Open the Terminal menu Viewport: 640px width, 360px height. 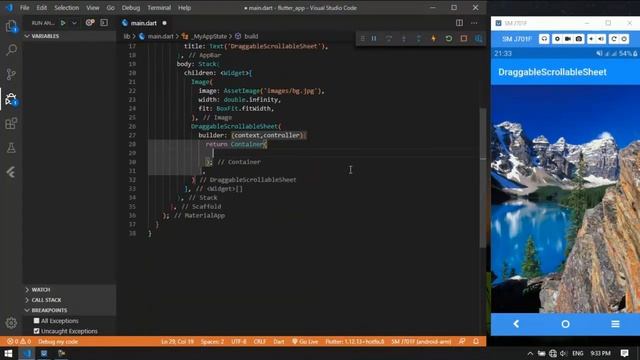(x=159, y=8)
